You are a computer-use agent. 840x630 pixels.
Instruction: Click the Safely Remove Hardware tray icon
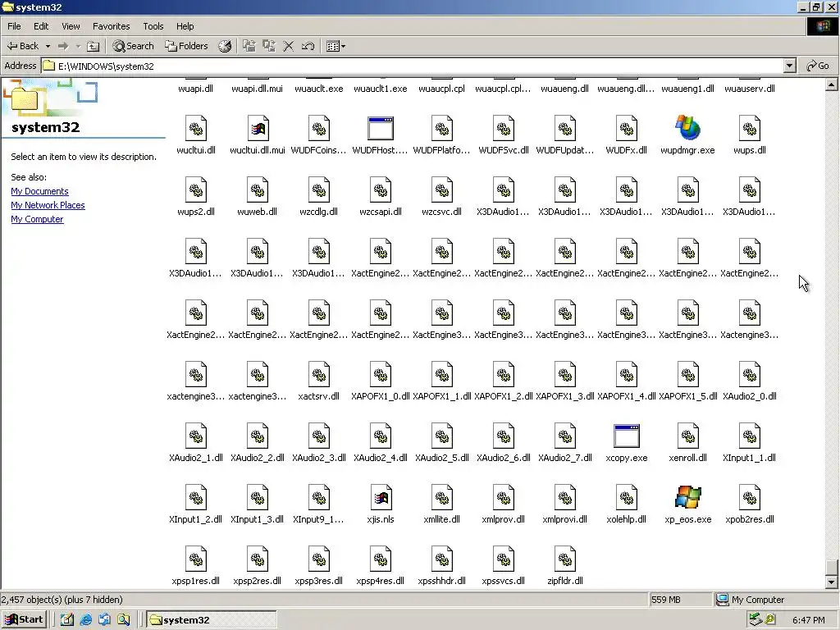(756, 620)
